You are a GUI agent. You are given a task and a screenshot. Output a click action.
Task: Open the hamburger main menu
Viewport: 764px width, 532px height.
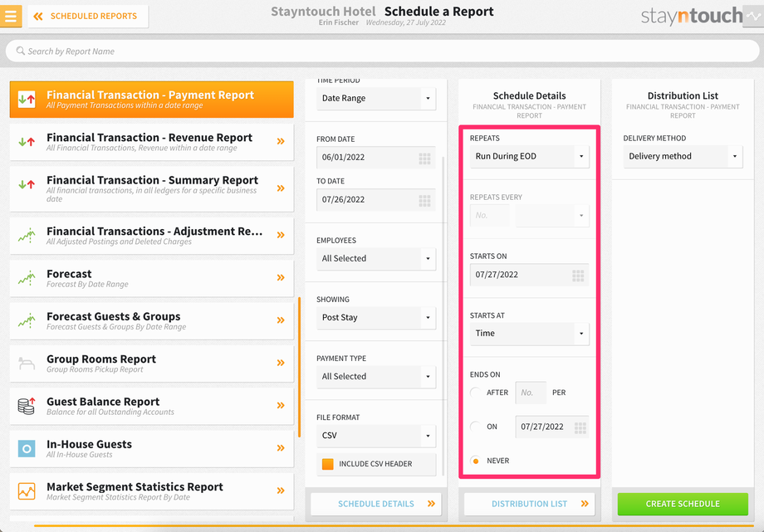[11, 16]
